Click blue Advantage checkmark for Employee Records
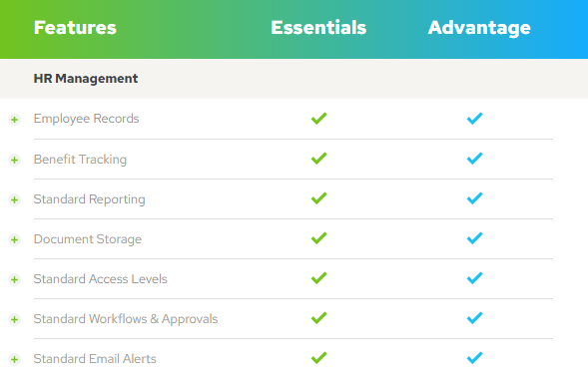 point(475,119)
